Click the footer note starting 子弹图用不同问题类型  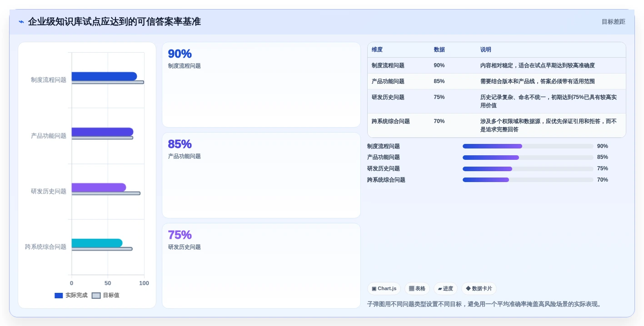point(485,304)
